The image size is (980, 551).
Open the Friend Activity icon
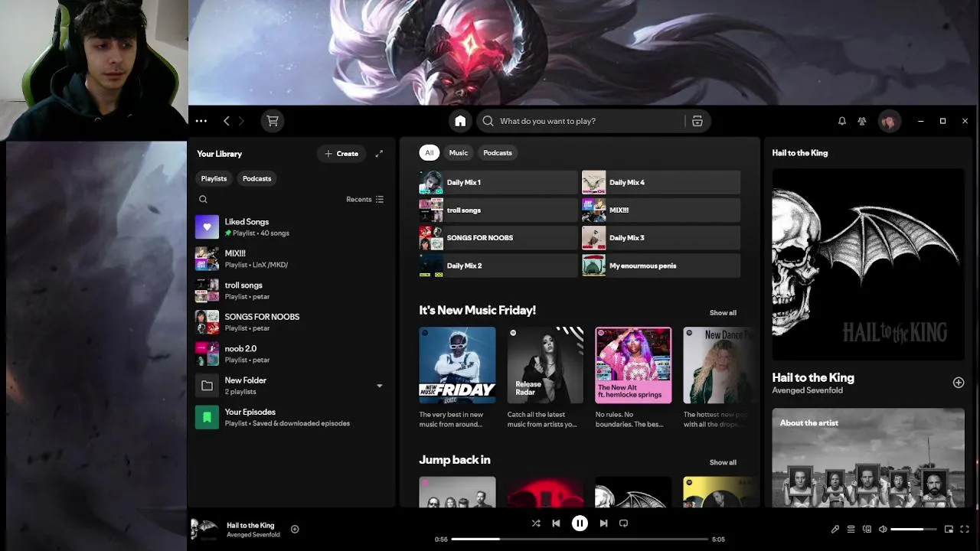[x=862, y=121]
